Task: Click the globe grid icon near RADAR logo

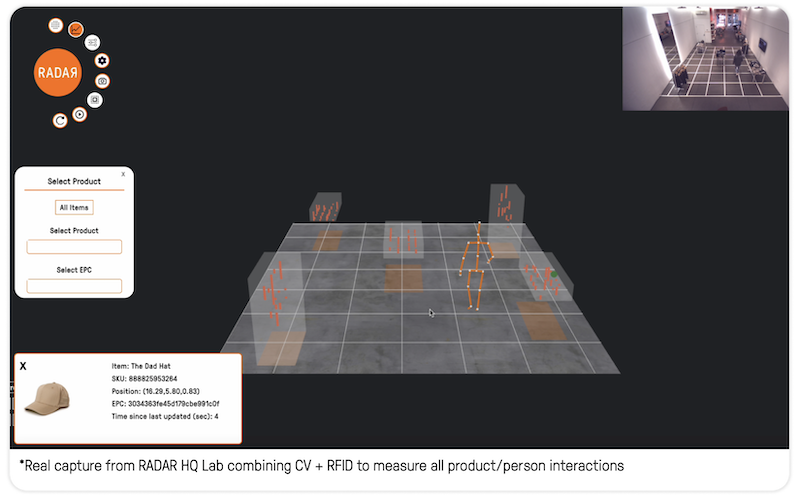Action: click(56, 25)
